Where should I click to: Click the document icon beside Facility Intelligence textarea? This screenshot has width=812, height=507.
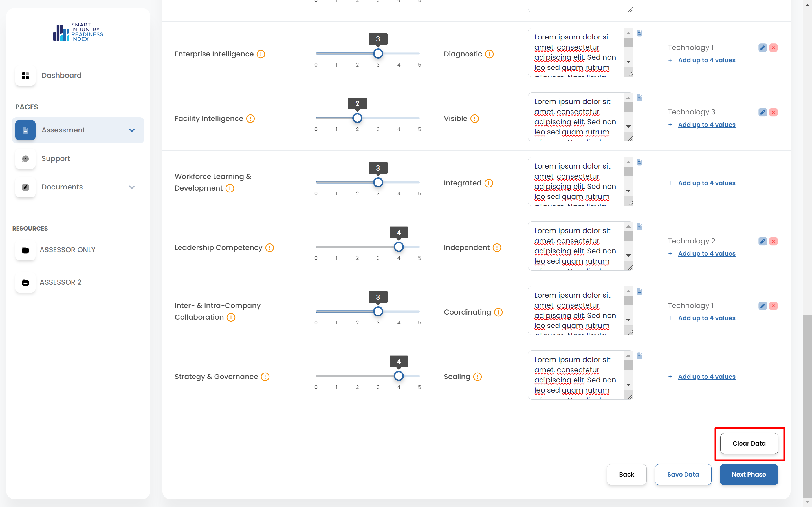click(x=640, y=98)
